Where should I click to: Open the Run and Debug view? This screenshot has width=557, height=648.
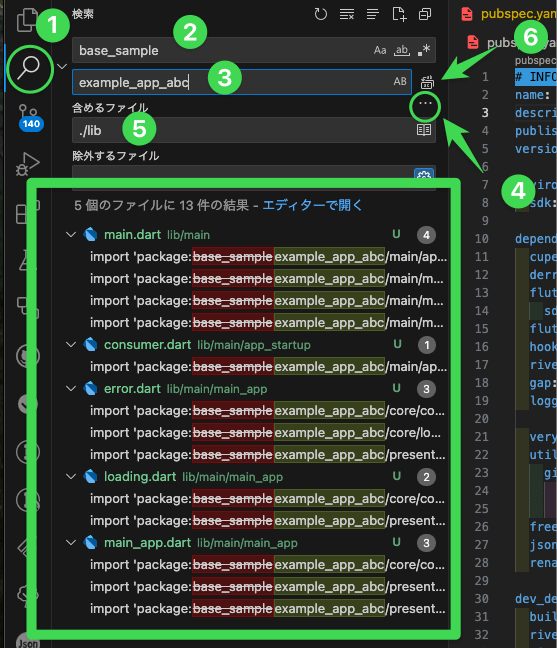pyautogui.click(x=27, y=164)
